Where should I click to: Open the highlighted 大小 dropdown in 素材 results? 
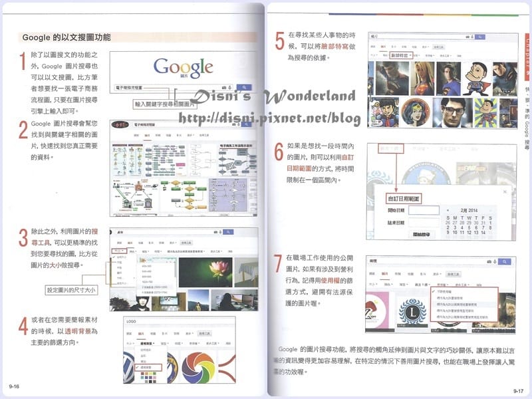coord(119,251)
